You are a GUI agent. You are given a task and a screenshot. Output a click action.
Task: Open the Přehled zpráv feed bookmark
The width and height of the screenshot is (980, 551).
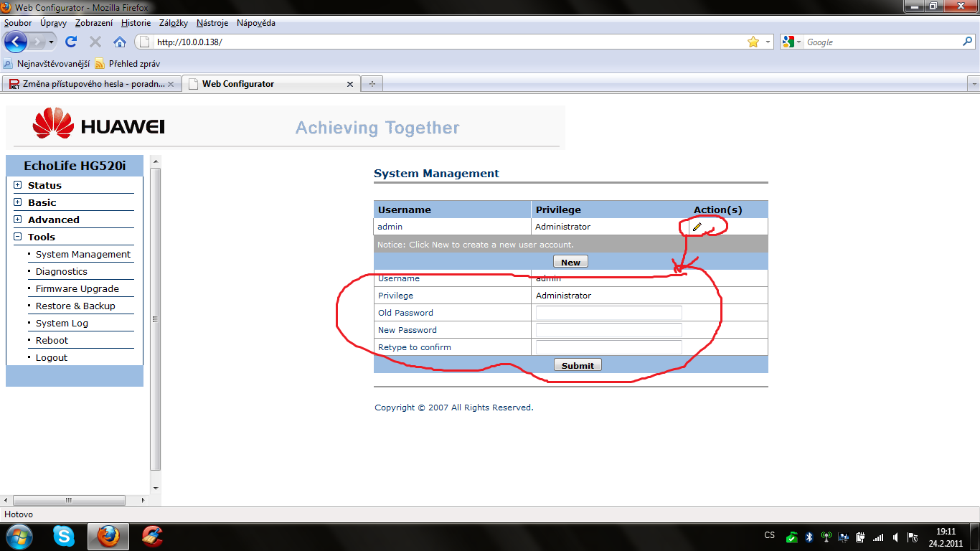(x=128, y=63)
